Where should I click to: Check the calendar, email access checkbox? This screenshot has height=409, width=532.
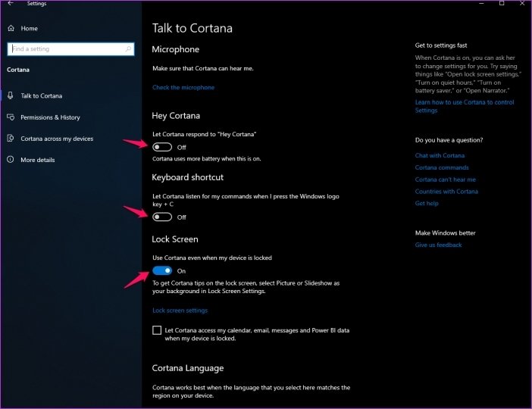pyautogui.click(x=157, y=330)
